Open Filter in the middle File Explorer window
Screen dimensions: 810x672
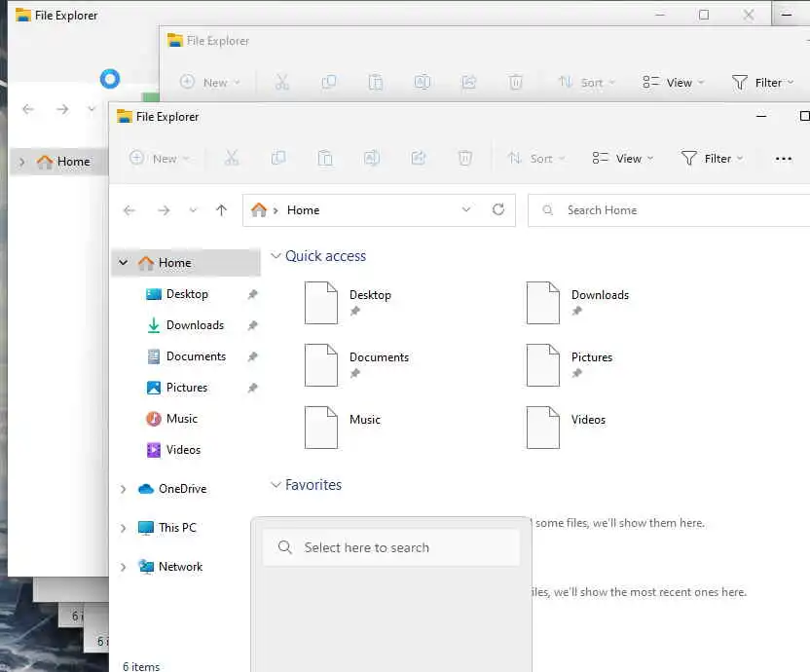tap(763, 82)
